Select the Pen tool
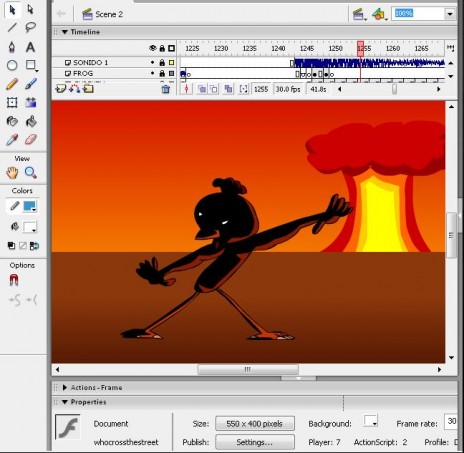The height and width of the screenshot is (453, 464). pos(12,47)
